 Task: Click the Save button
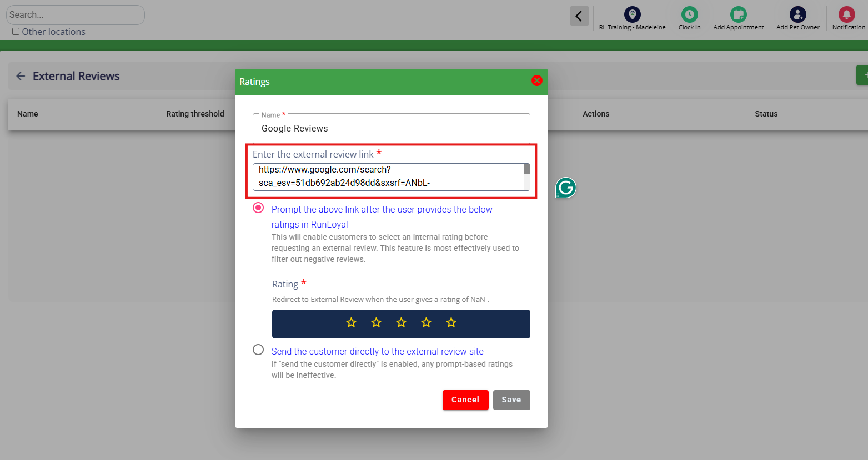pyautogui.click(x=511, y=400)
